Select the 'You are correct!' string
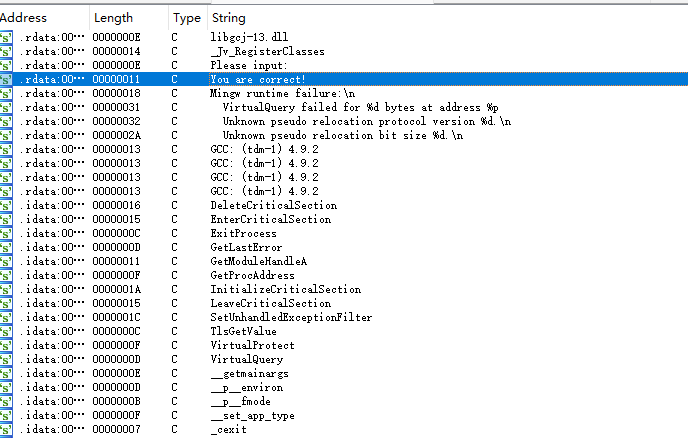 point(258,78)
